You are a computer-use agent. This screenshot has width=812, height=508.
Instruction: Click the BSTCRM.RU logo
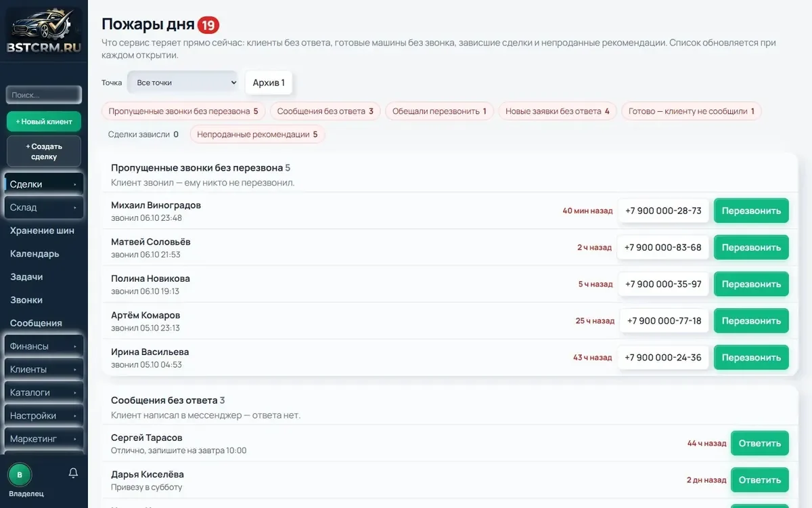tap(44, 32)
